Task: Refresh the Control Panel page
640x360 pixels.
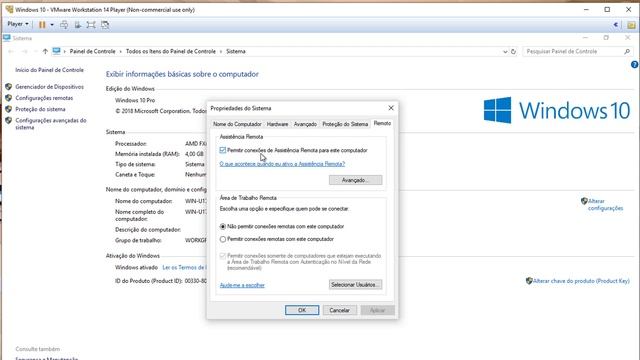Action: 513,51
